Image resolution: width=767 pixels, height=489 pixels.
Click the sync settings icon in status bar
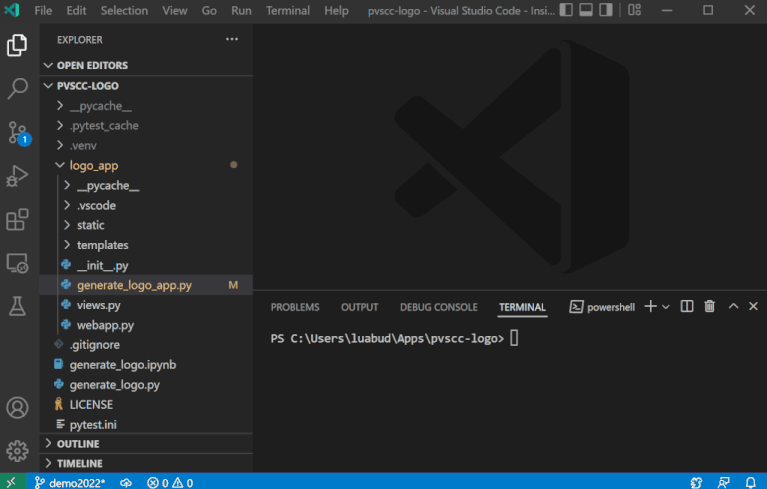point(696,483)
